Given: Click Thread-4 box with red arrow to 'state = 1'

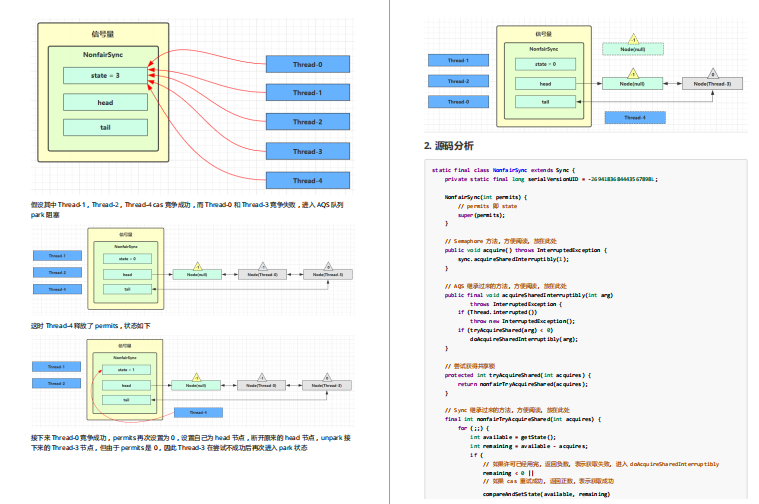Looking at the screenshot, I should (x=198, y=412).
